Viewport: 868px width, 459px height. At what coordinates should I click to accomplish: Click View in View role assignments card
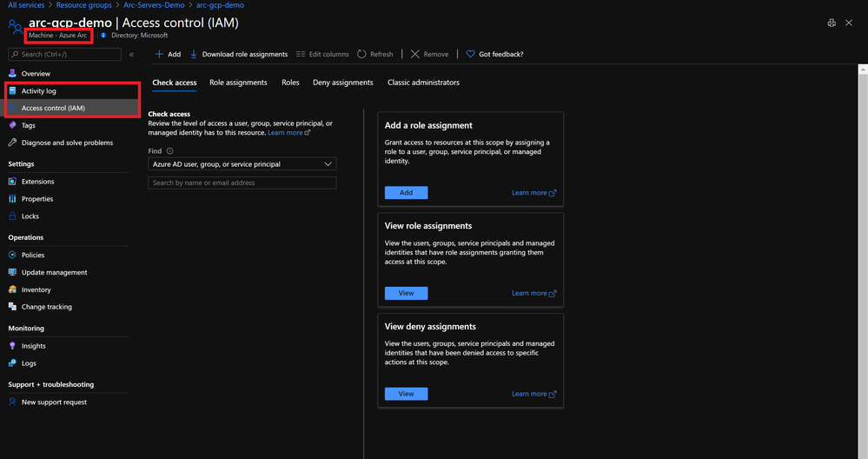point(407,294)
